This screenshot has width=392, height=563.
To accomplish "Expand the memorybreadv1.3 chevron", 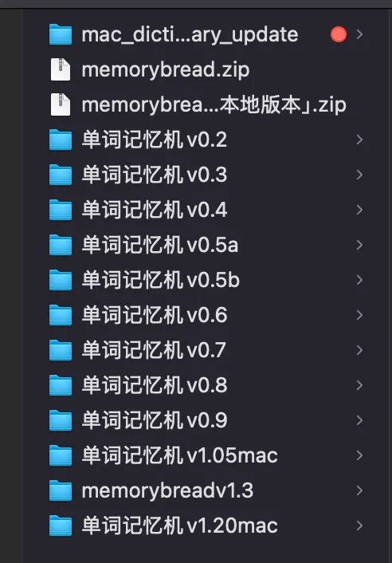I will pyautogui.click(x=359, y=490).
